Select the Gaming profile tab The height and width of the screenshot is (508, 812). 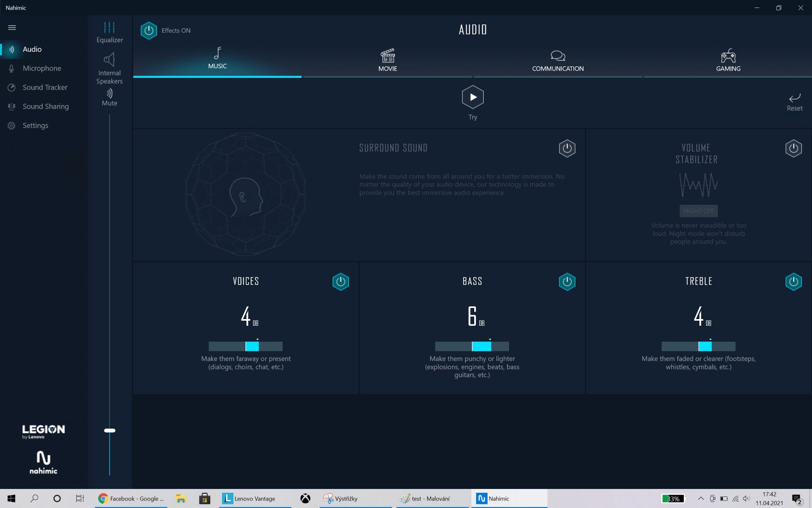click(728, 60)
